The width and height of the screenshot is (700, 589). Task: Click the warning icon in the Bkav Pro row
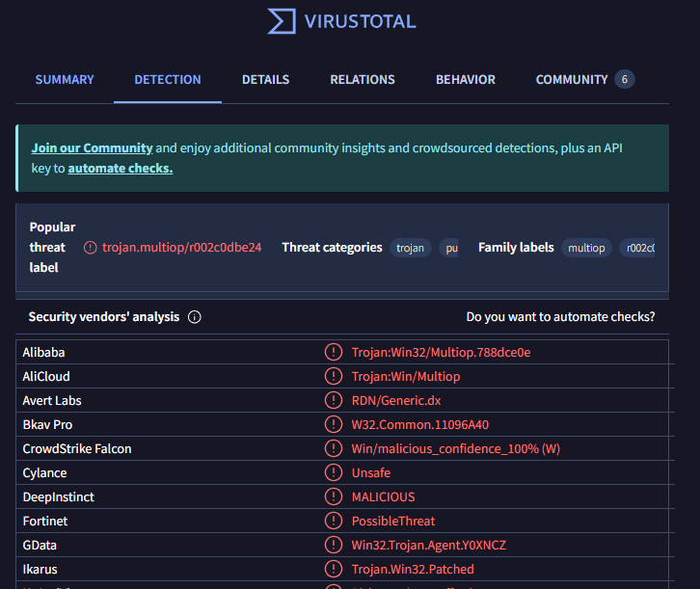pyautogui.click(x=333, y=424)
